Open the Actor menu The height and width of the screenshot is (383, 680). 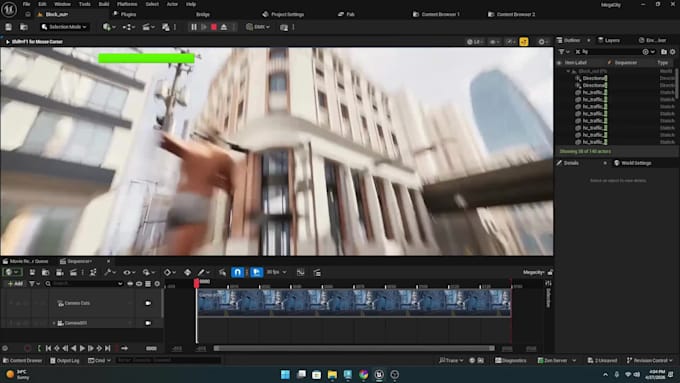coord(172,4)
